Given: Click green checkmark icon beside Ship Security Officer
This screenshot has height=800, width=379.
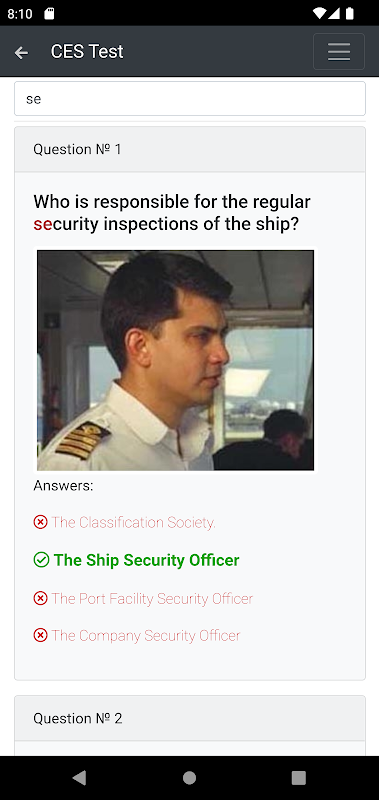Looking at the screenshot, I should pyautogui.click(x=41, y=560).
